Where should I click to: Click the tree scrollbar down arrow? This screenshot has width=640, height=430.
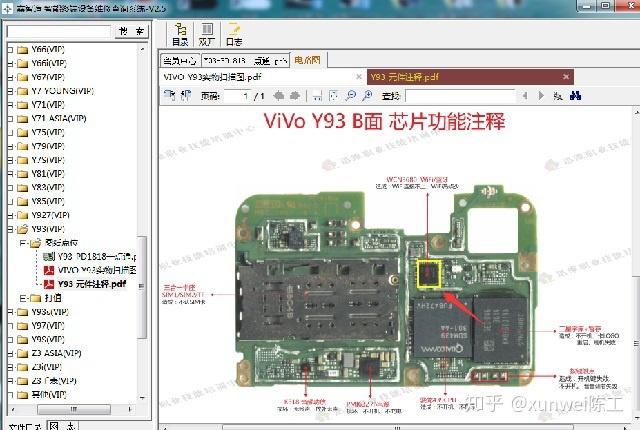(x=142, y=397)
